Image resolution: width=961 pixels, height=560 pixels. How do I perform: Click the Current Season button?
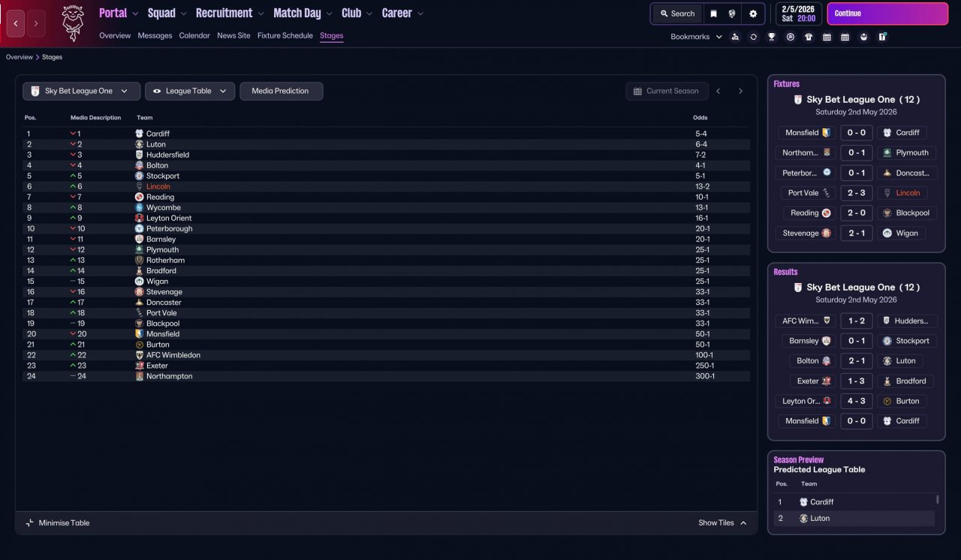click(667, 91)
